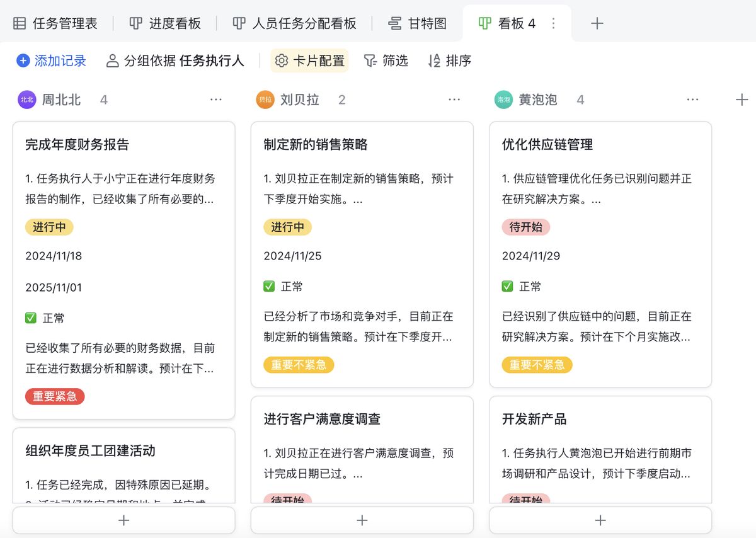
Task: Open the 看板 4 tab's three-dot options
Action: click(554, 23)
